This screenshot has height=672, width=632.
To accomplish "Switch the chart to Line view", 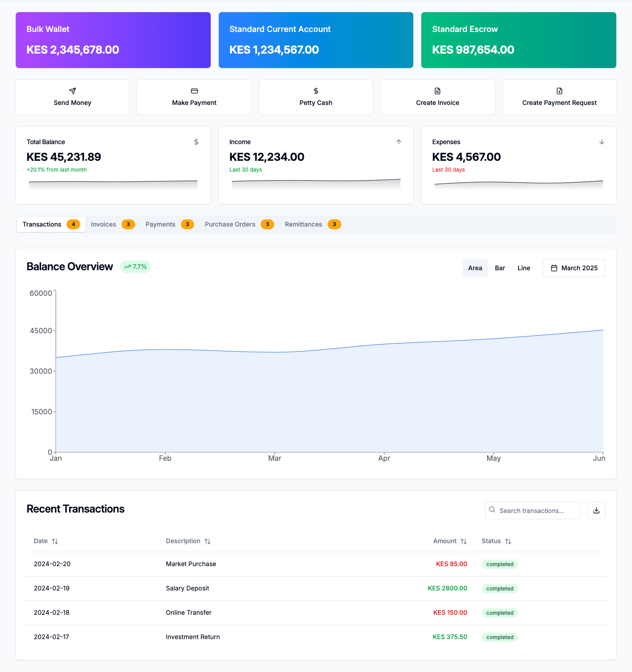I will (x=524, y=268).
